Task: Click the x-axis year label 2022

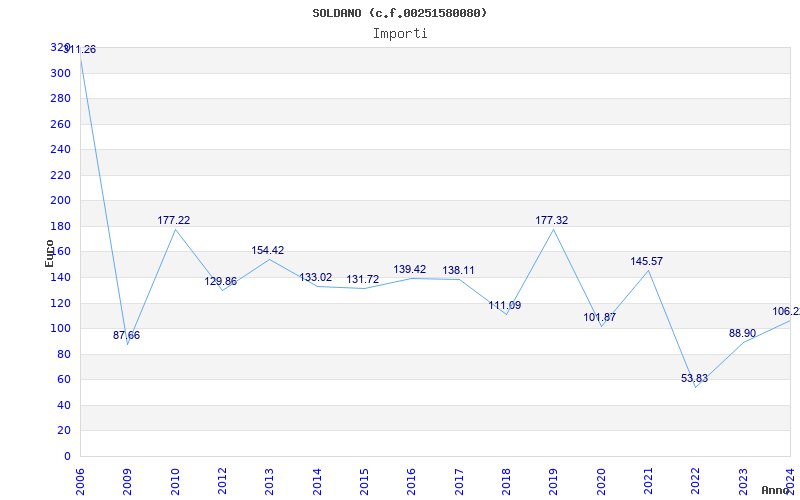Action: tap(696, 482)
